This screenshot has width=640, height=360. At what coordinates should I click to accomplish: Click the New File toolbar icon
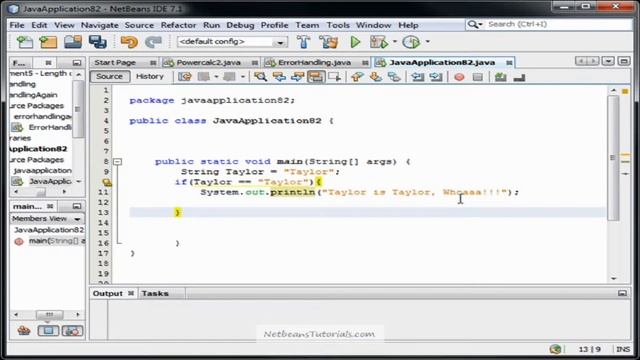(x=24, y=42)
